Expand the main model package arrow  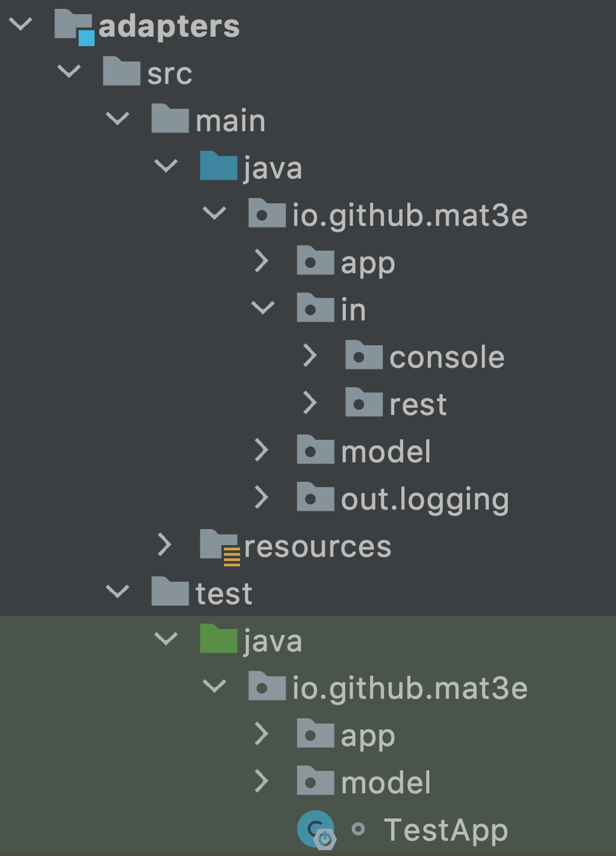pos(261,450)
